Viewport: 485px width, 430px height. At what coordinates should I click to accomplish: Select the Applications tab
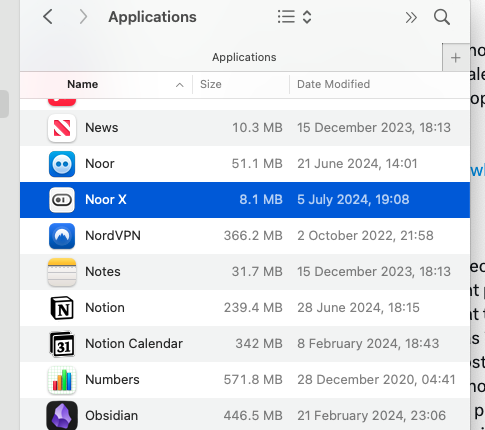pyautogui.click(x=244, y=57)
